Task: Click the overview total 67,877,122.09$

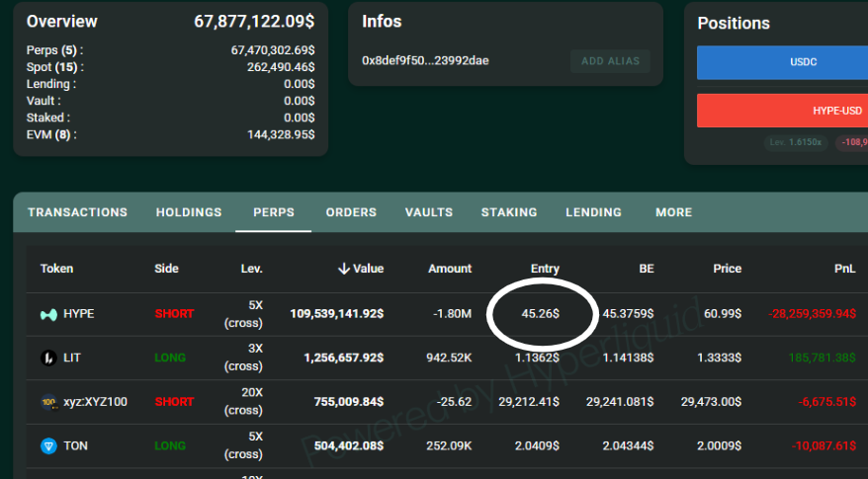Action: [x=254, y=22]
